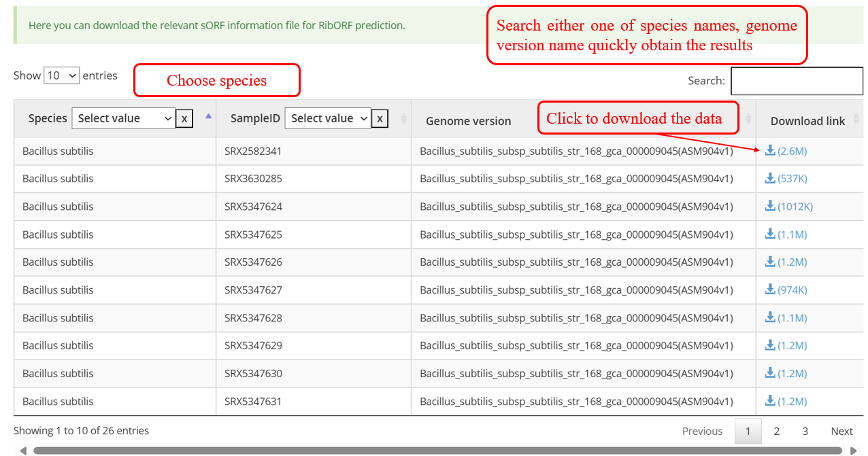Sort by Download link column header

pyautogui.click(x=807, y=121)
